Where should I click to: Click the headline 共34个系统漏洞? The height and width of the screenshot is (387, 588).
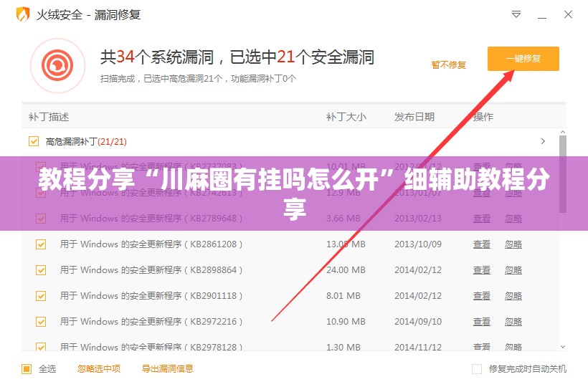pyautogui.click(x=157, y=57)
